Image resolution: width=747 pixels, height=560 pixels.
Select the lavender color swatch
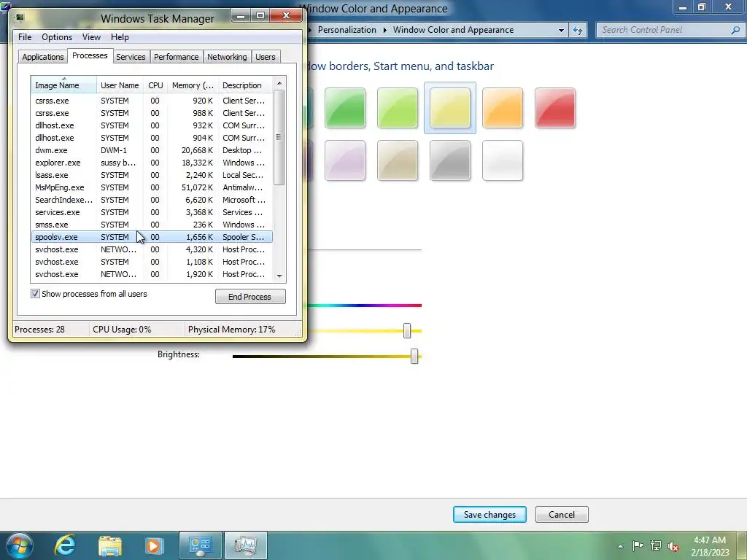tap(345, 160)
